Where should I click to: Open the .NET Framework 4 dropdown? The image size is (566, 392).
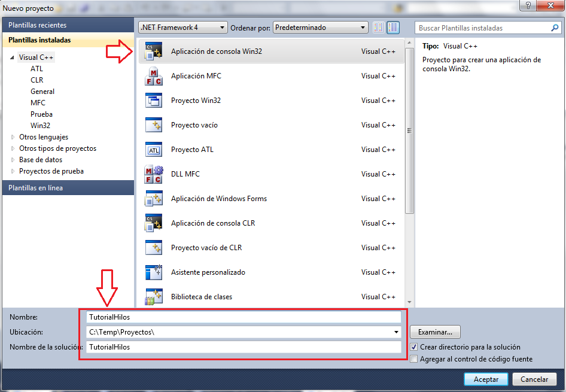click(x=182, y=28)
